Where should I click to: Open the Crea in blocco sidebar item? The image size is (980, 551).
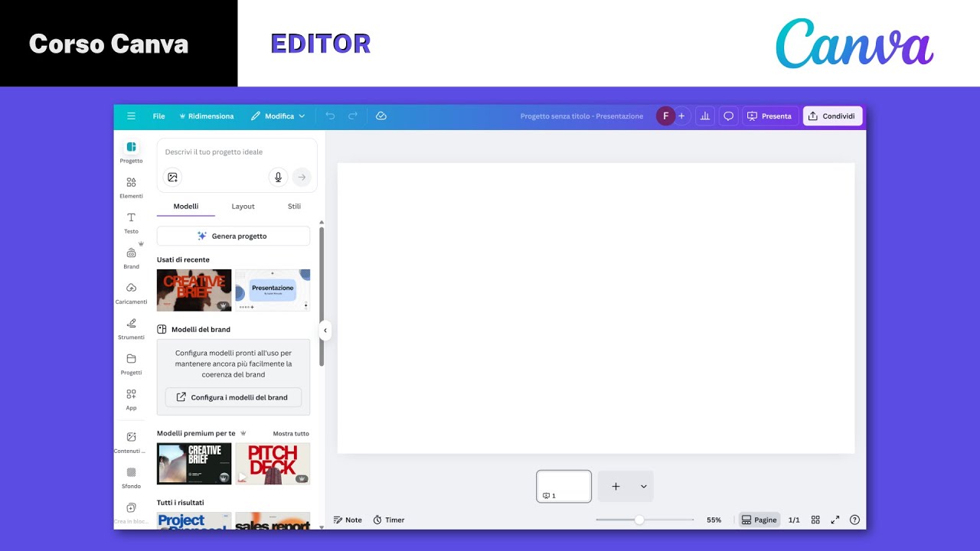(x=131, y=512)
